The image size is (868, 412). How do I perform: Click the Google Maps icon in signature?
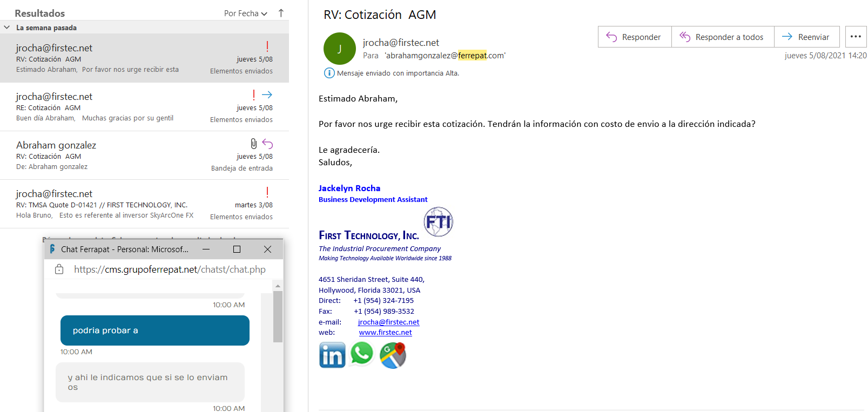click(393, 355)
